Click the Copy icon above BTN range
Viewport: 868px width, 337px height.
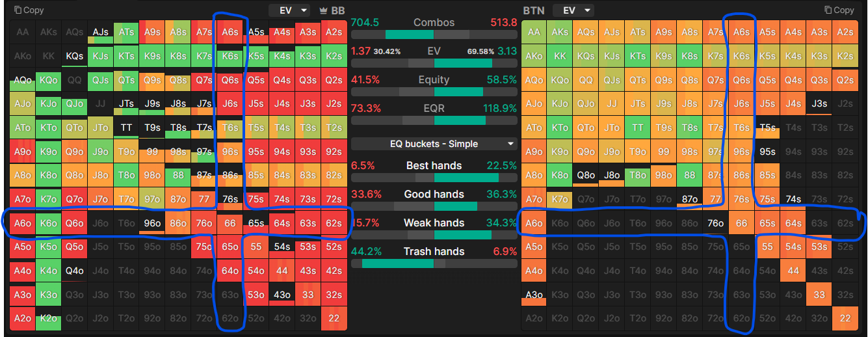(828, 10)
